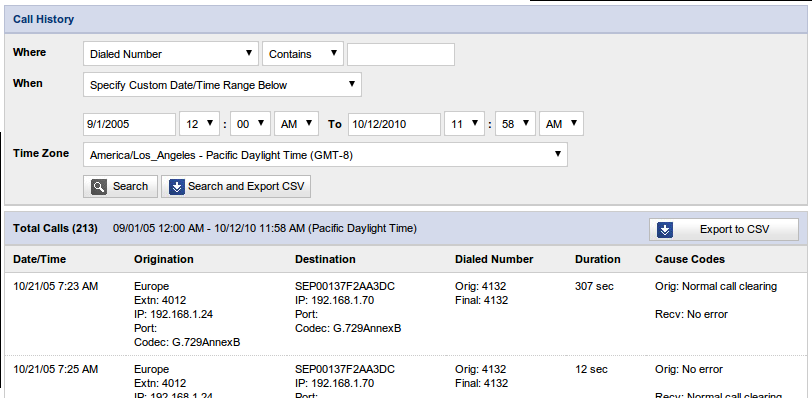Open the America/Los_Angeles time zone dropdown
This screenshot has height=398, width=812.
pyautogui.click(x=325, y=155)
